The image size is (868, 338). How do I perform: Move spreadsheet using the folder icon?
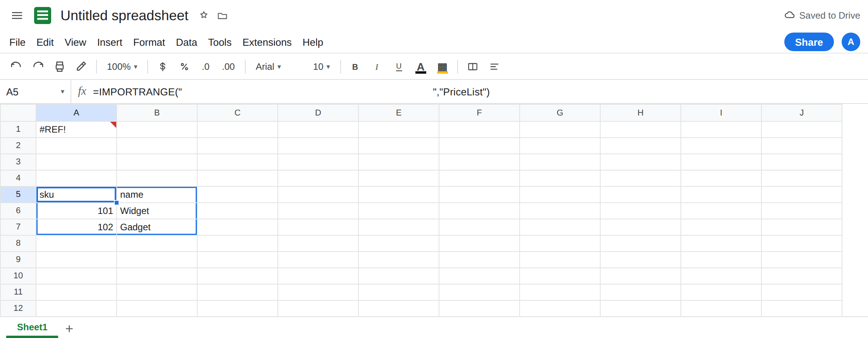point(222,16)
